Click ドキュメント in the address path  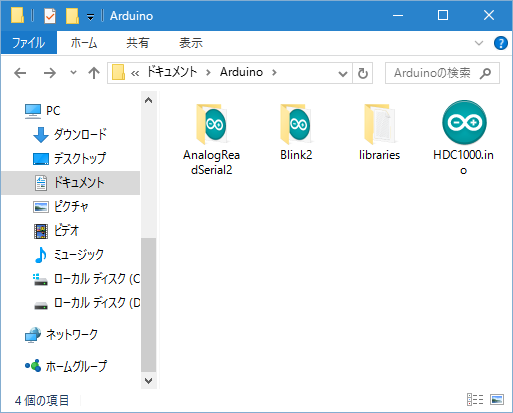(x=172, y=72)
